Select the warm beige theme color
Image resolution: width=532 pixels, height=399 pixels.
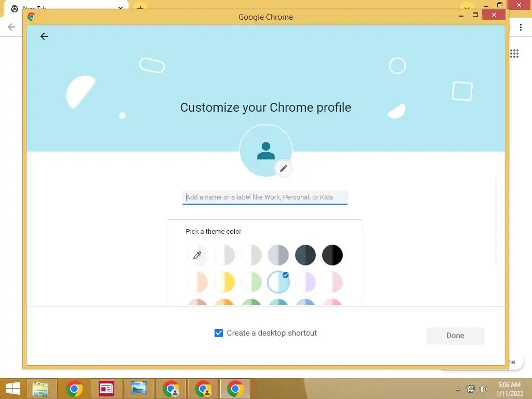[x=251, y=255]
